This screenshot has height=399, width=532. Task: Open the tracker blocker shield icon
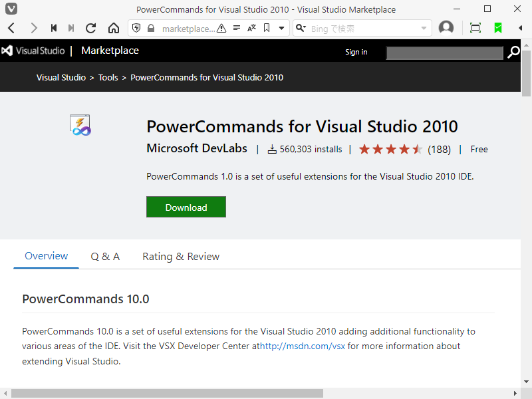click(x=136, y=28)
